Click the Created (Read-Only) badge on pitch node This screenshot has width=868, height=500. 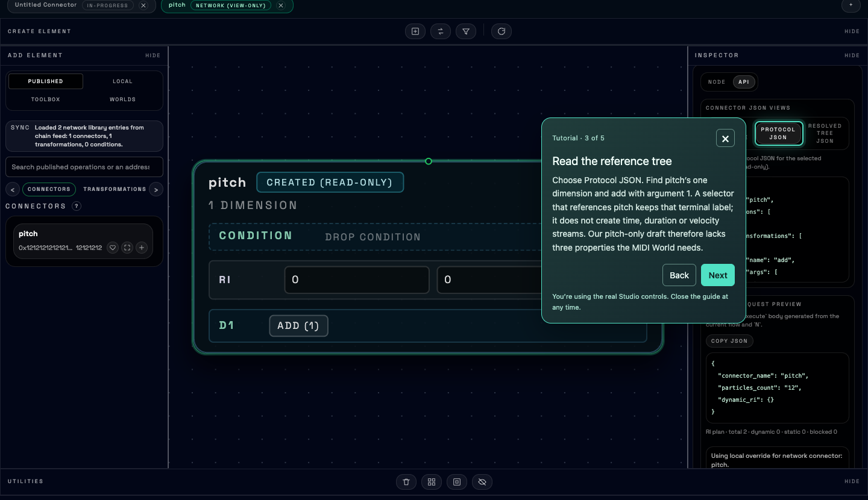[330, 183]
